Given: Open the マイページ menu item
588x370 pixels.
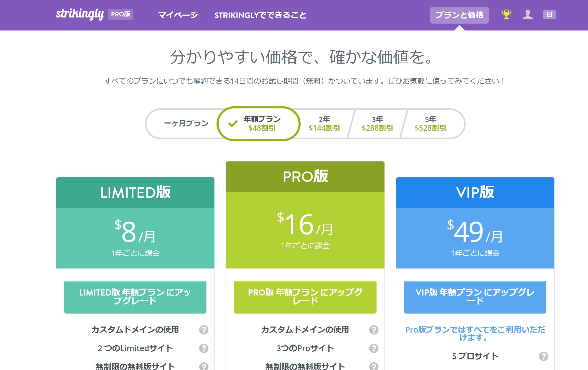Looking at the screenshot, I should [178, 15].
